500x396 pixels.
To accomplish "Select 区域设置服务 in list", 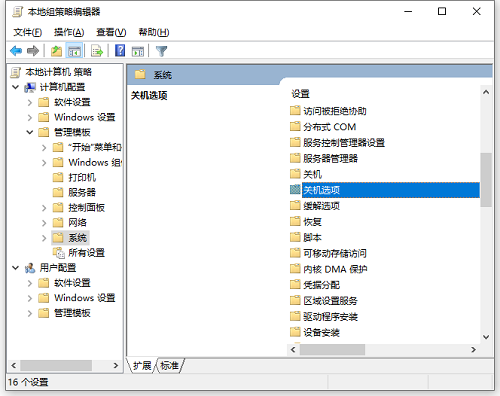I will point(330,300).
